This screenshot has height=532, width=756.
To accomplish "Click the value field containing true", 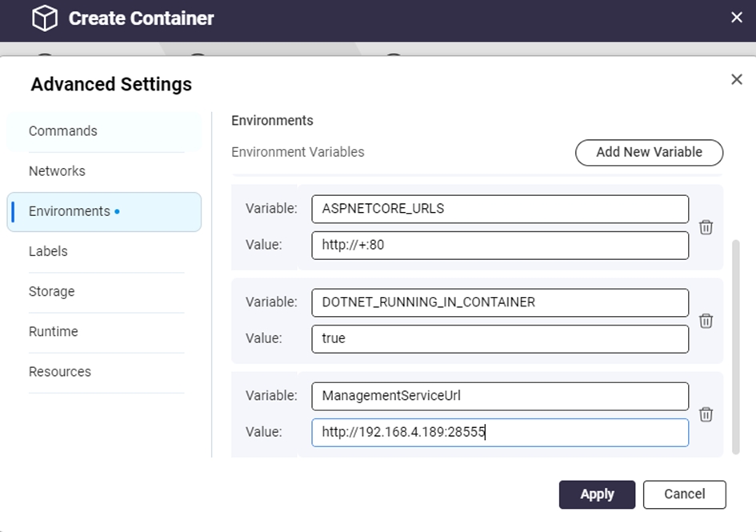I will pyautogui.click(x=500, y=338).
